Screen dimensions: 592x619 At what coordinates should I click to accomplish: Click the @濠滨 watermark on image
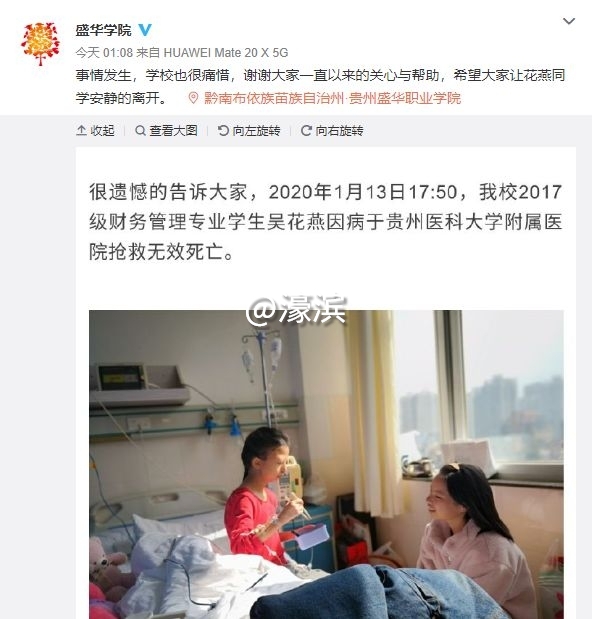point(296,311)
